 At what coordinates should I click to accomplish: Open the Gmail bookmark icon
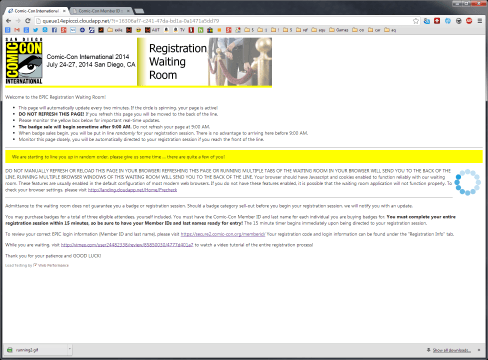coord(17,30)
